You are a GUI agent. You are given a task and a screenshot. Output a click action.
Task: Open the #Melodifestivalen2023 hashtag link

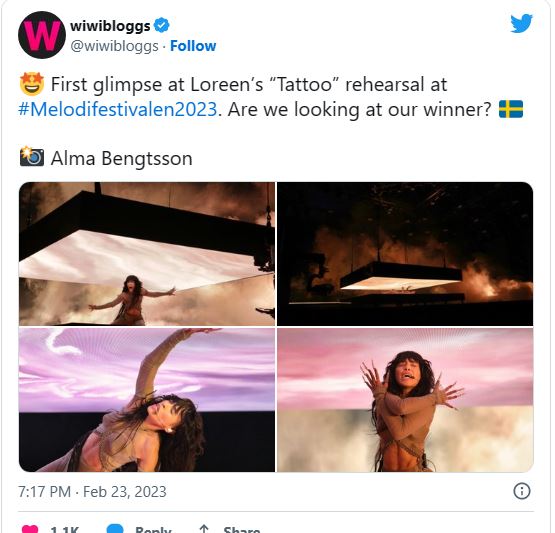(x=118, y=109)
